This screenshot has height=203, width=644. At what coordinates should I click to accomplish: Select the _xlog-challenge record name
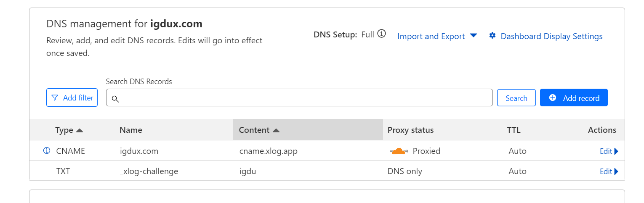point(149,171)
